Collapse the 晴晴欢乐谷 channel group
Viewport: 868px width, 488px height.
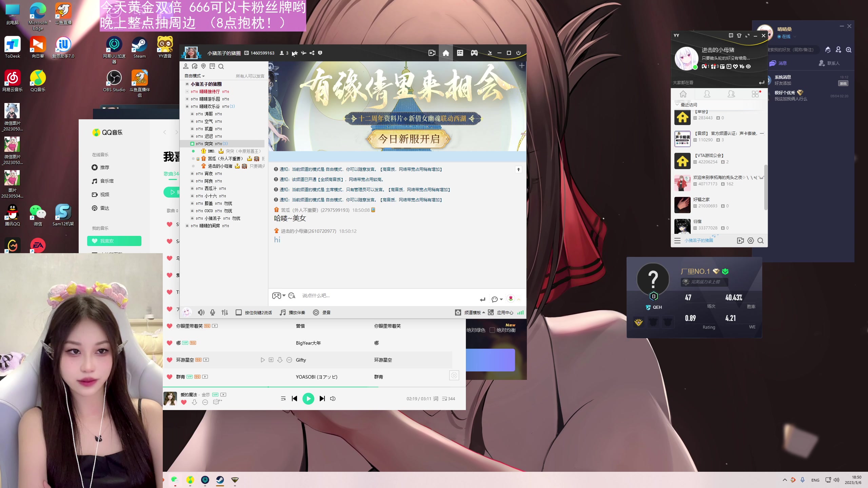[x=187, y=106]
